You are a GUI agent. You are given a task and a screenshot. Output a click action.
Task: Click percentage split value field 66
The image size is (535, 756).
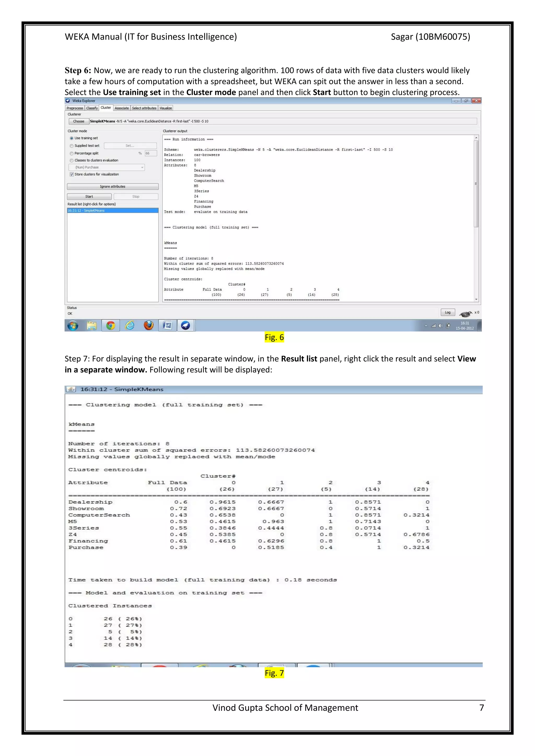coord(150,153)
